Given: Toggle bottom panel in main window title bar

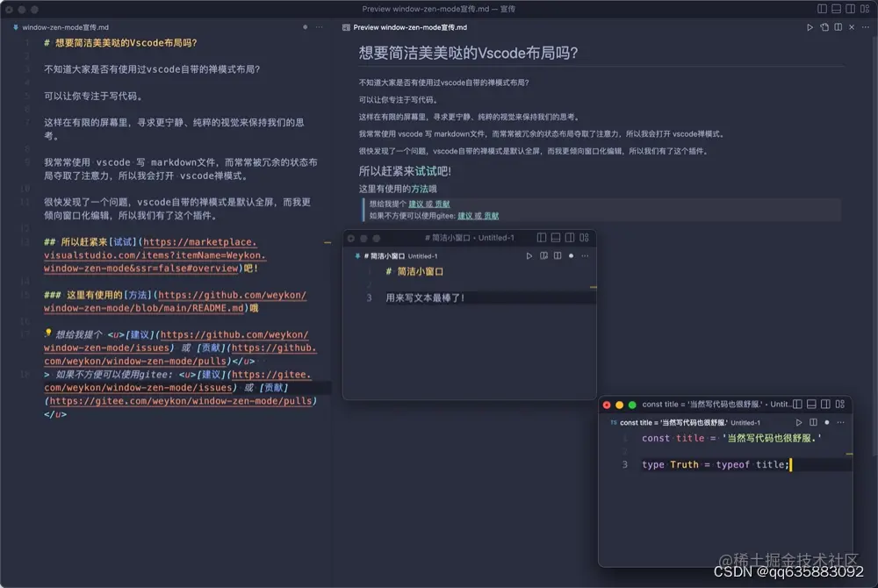Looking at the screenshot, I should coord(836,9).
